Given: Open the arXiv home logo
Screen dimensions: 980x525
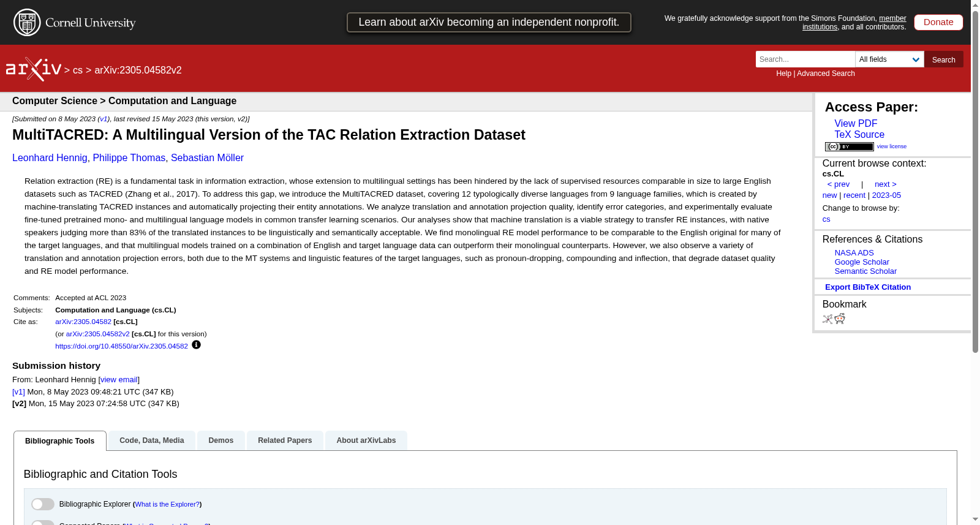Looking at the screenshot, I should (34, 69).
